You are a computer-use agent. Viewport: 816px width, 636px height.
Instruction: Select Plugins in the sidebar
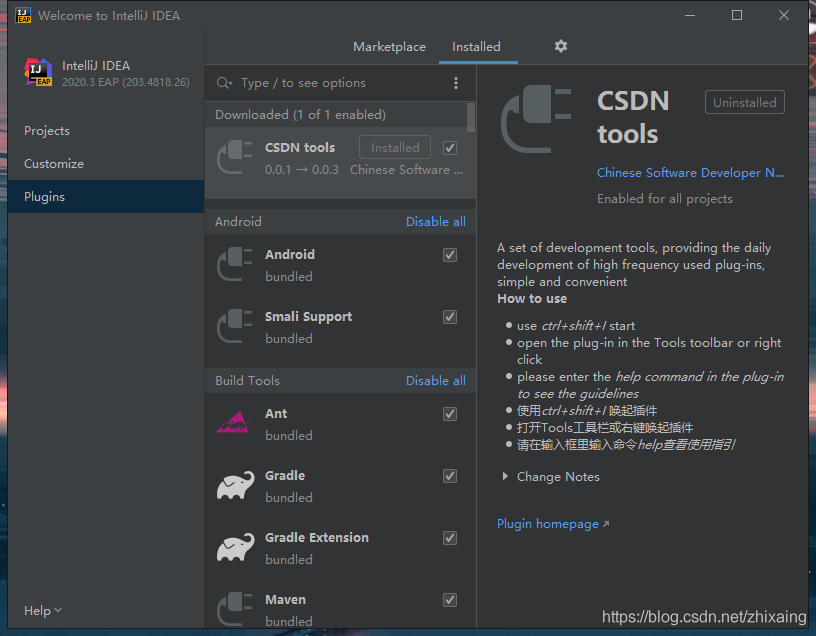tap(106, 197)
